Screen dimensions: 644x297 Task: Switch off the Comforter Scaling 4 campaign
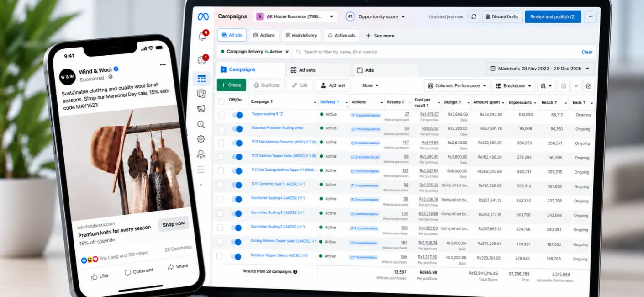pos(237,199)
